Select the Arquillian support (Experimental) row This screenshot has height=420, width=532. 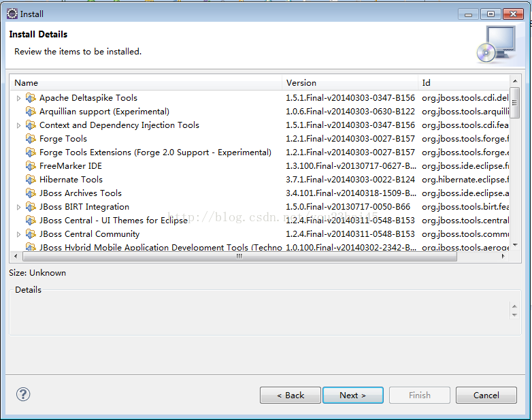[260, 112]
